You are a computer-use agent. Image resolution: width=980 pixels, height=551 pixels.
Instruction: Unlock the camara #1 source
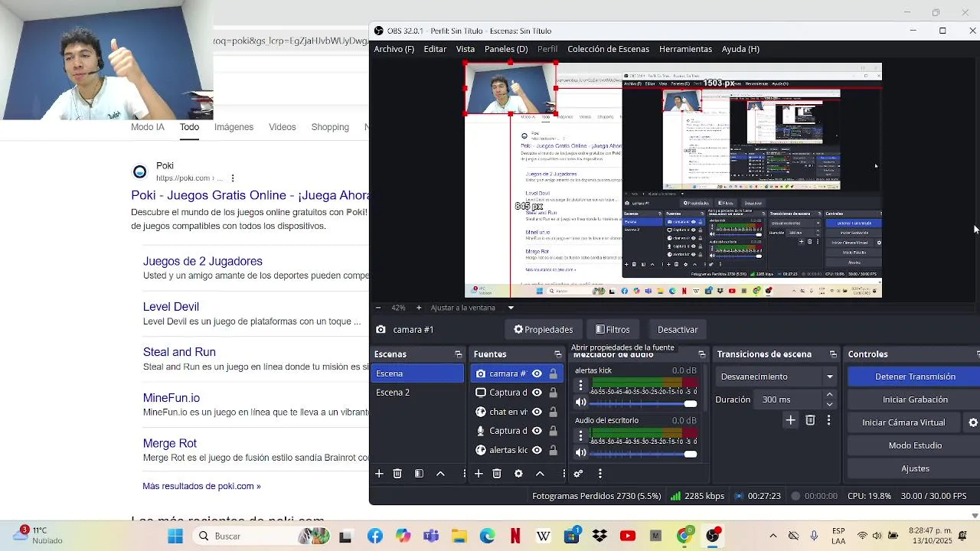pos(553,373)
